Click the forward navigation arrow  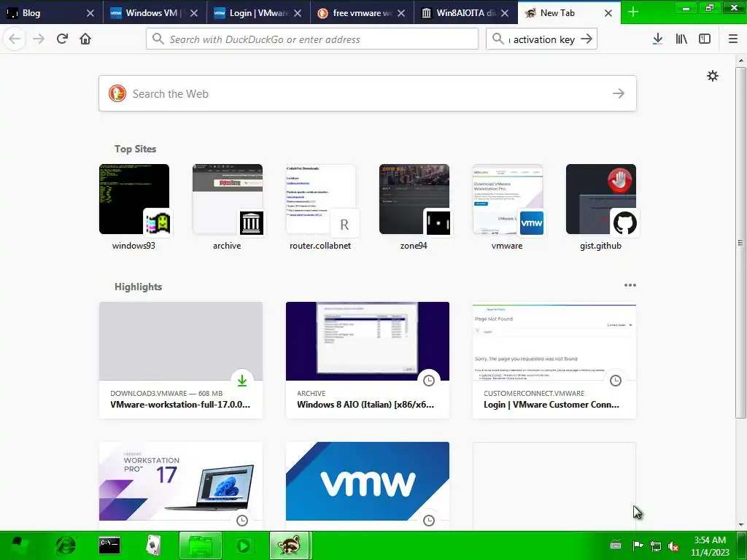point(39,39)
